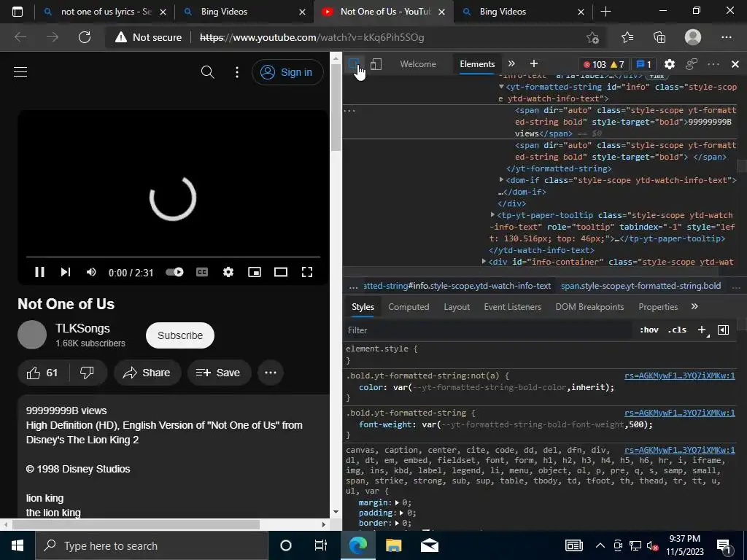Open video player settings gear
This screenshot has width=747, height=560.
pos(228,272)
